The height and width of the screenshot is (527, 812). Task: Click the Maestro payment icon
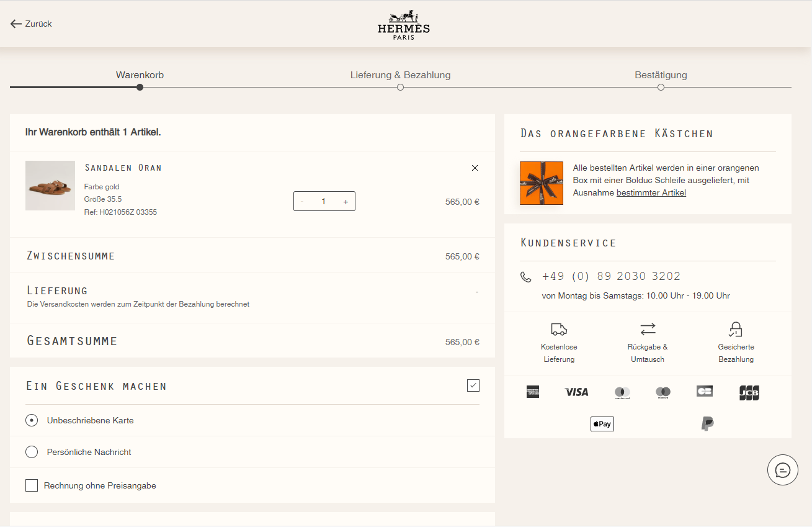click(663, 392)
